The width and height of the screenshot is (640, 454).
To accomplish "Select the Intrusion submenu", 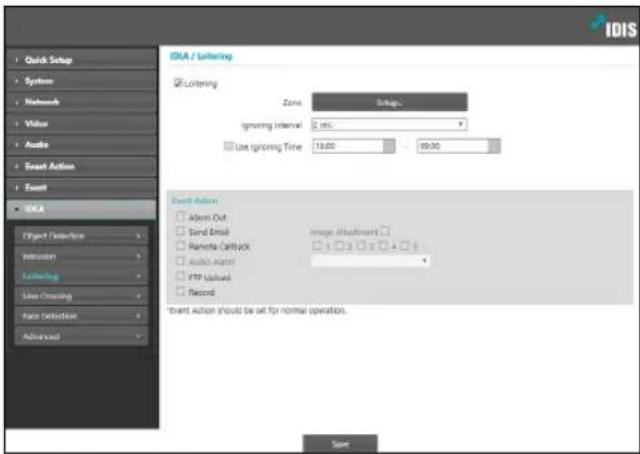I will pyautogui.click(x=81, y=256).
